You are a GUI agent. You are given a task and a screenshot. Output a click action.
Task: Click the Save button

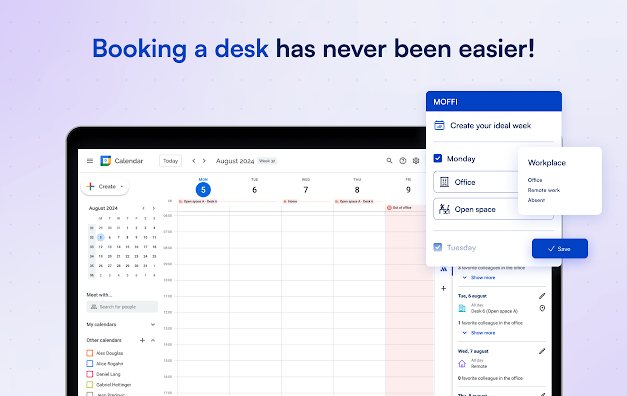coord(560,248)
